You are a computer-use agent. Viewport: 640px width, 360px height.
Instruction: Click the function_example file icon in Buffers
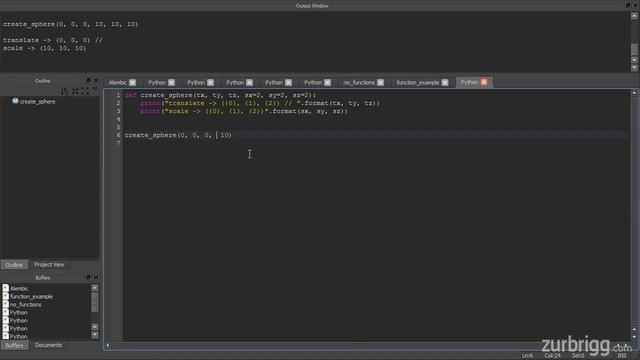pos(6,296)
